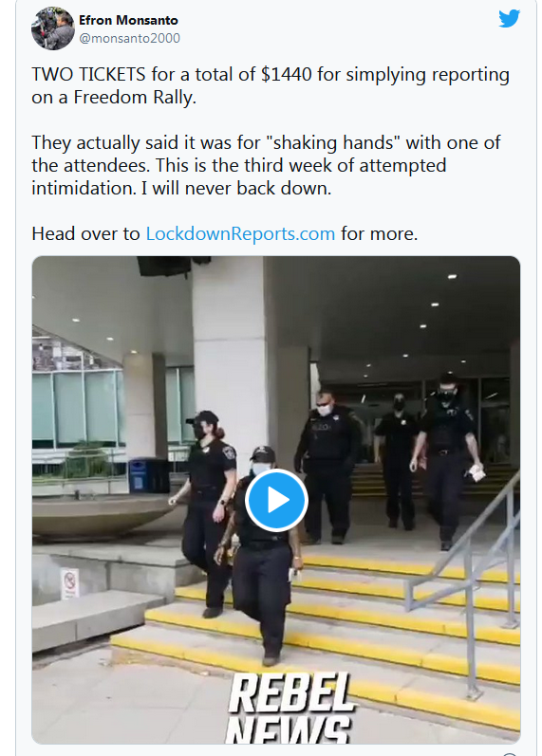
Task: Click the 'They actually said' tweet paragraph
Action: coord(266,165)
